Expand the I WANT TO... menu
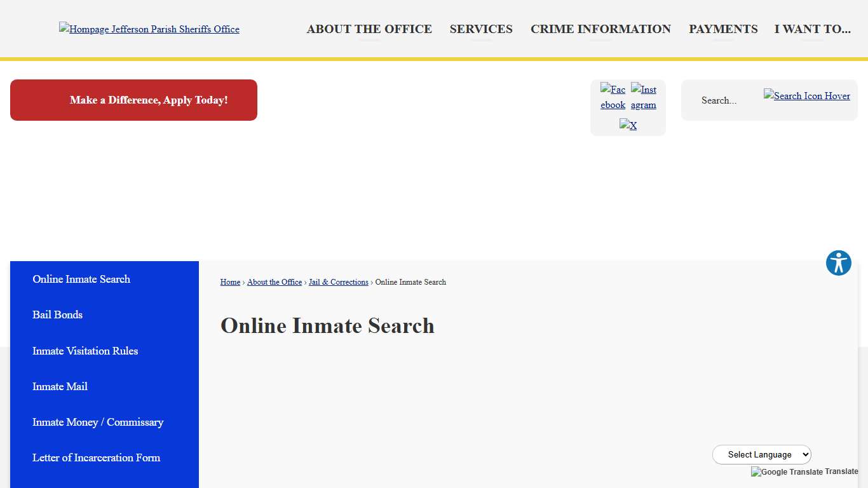The width and height of the screenshot is (868, 488). tap(812, 29)
